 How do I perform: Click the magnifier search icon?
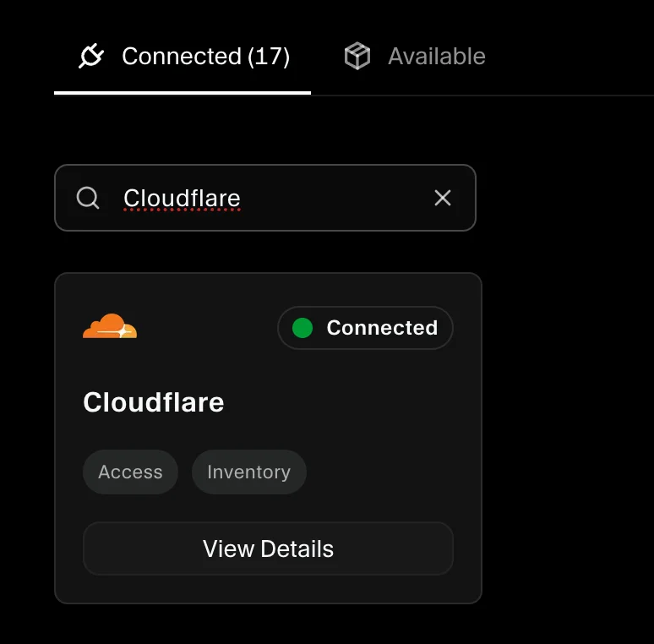click(x=88, y=198)
